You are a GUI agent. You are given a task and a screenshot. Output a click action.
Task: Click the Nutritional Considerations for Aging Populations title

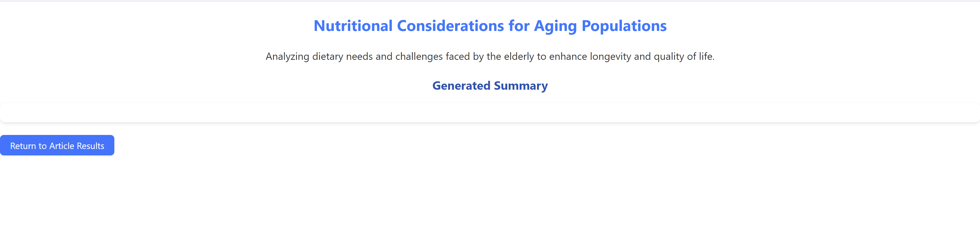pos(490,26)
